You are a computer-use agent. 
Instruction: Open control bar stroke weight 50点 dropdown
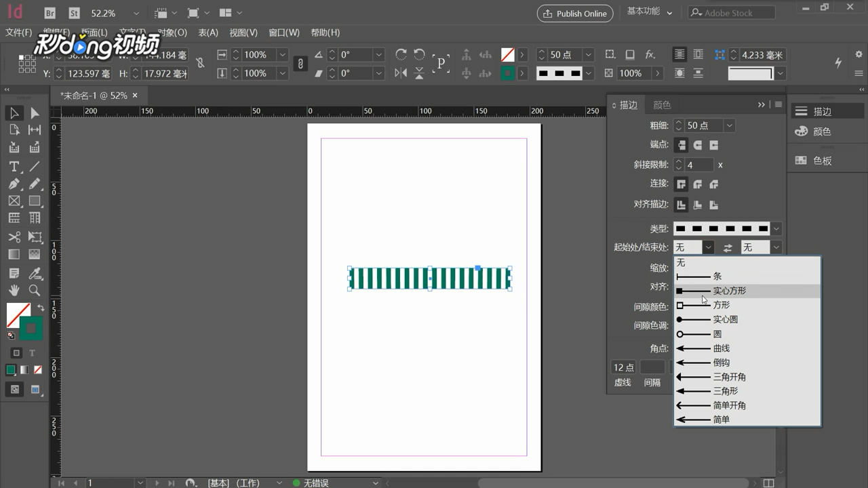coord(588,55)
